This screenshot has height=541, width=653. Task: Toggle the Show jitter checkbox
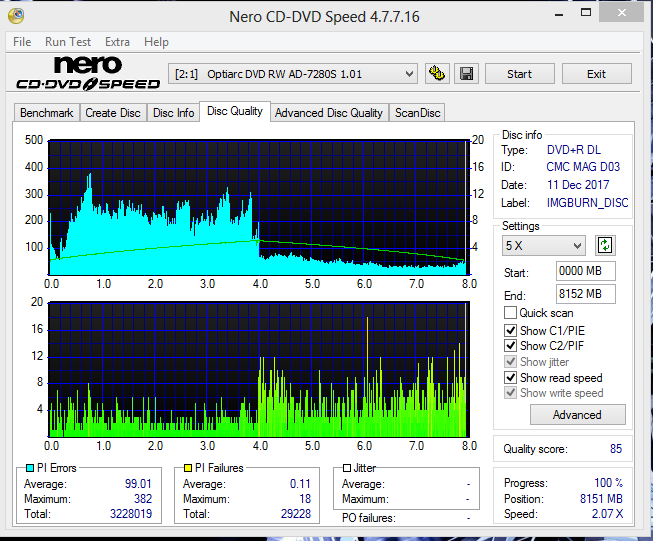click(510, 361)
